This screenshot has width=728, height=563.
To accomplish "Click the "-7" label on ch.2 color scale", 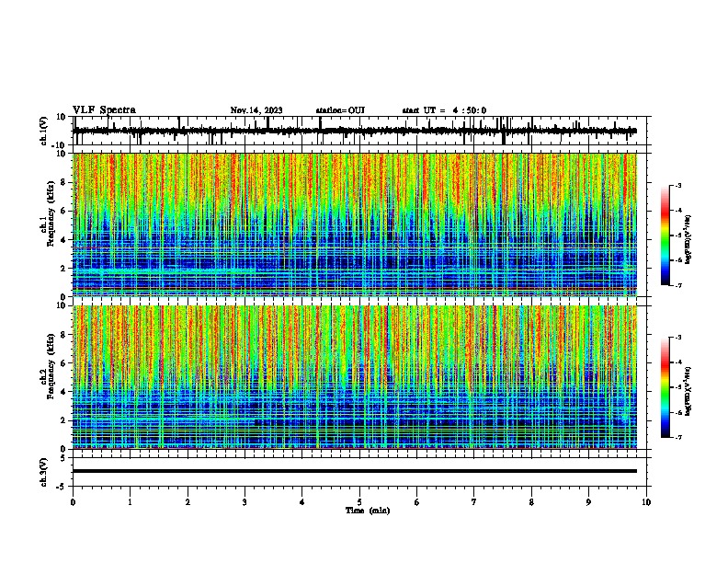I will (x=678, y=437).
